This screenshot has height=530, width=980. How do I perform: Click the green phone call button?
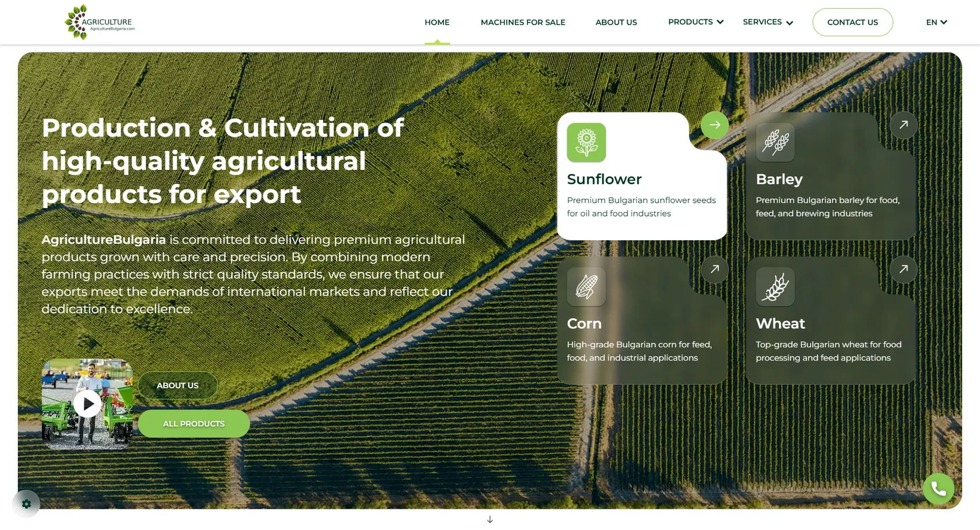point(938,489)
